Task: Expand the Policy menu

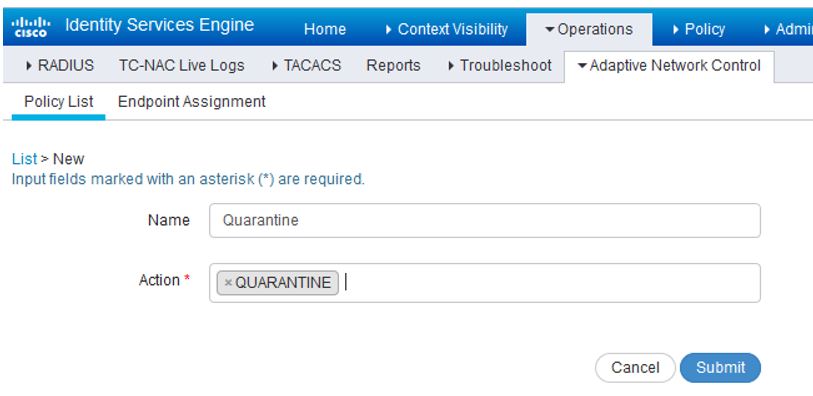Action: [698, 29]
